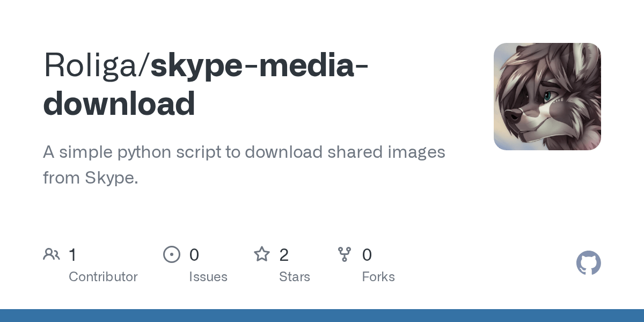644x322 pixels.
Task: Click the forks count 0
Action: coord(367,255)
